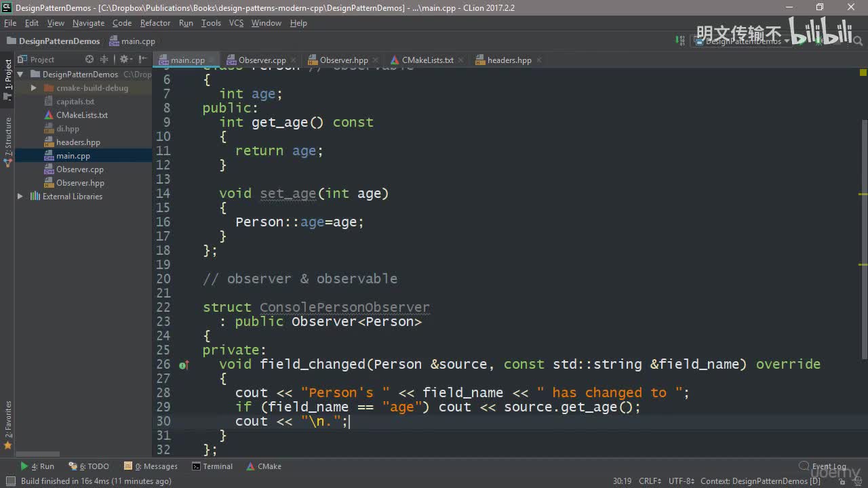Select Observer.cpp in project tree
868x488 pixels.
coord(80,169)
